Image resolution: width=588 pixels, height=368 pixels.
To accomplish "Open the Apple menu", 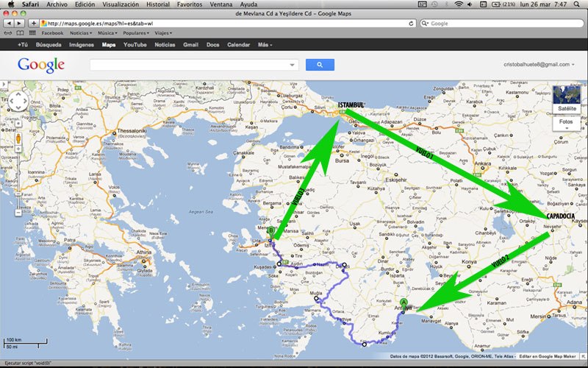I will pos(11,4).
